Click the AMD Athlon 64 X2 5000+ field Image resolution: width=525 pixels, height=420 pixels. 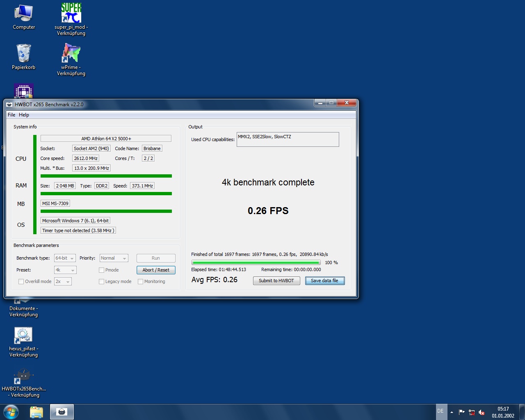click(x=106, y=139)
